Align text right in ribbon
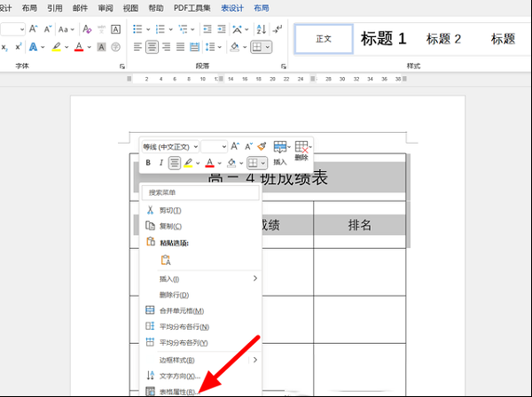The image size is (532, 397). [x=167, y=47]
